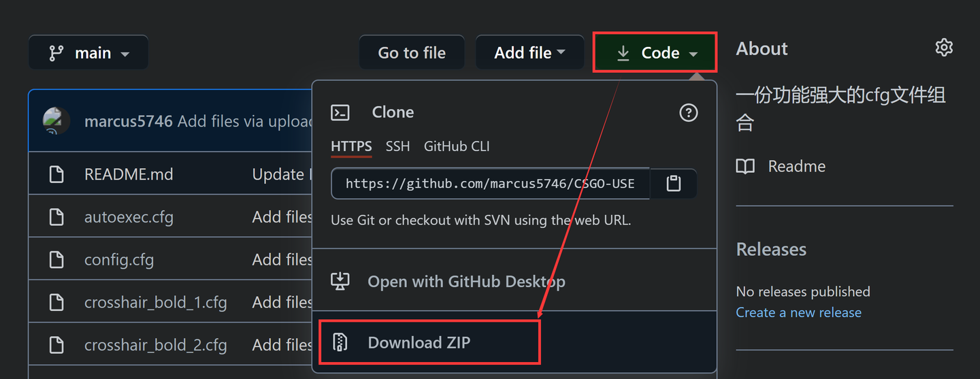Viewport: 980px width, 379px height.
Task: Select the HTTPS clone tab
Action: [x=351, y=146]
